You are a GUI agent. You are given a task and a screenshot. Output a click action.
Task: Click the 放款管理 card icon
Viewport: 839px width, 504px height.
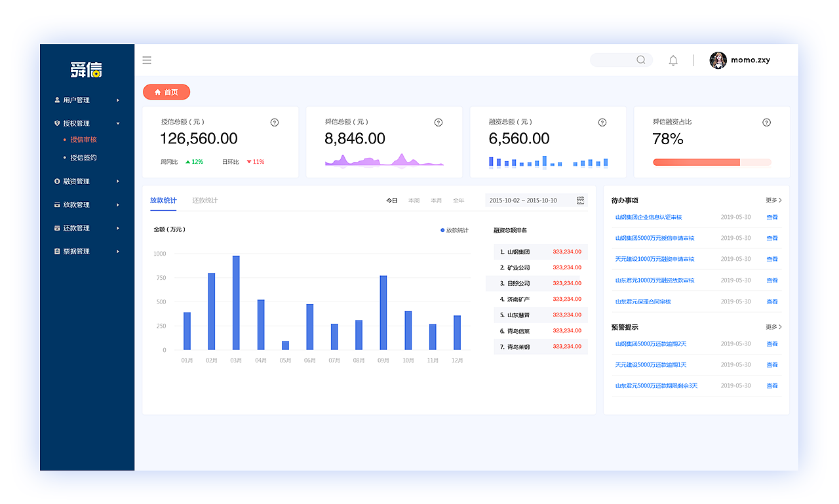57,205
